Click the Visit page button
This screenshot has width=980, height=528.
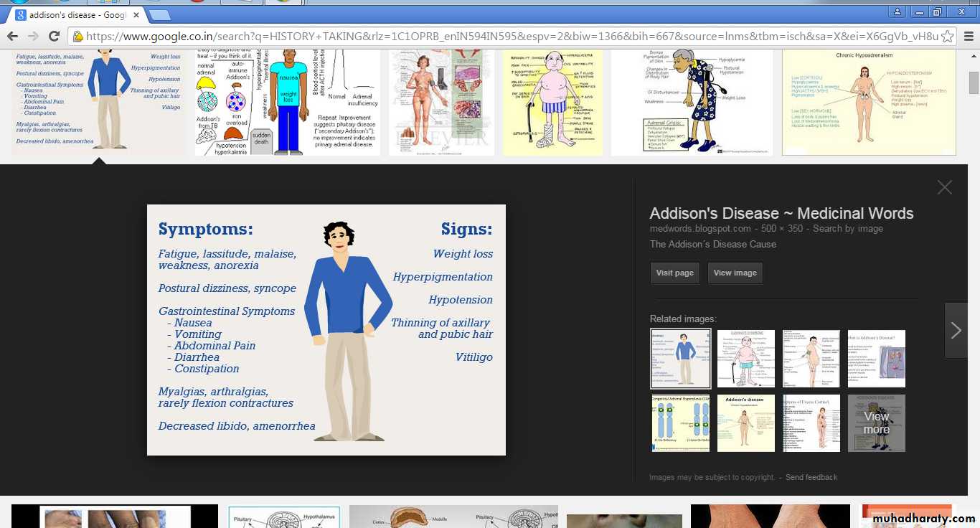click(674, 273)
